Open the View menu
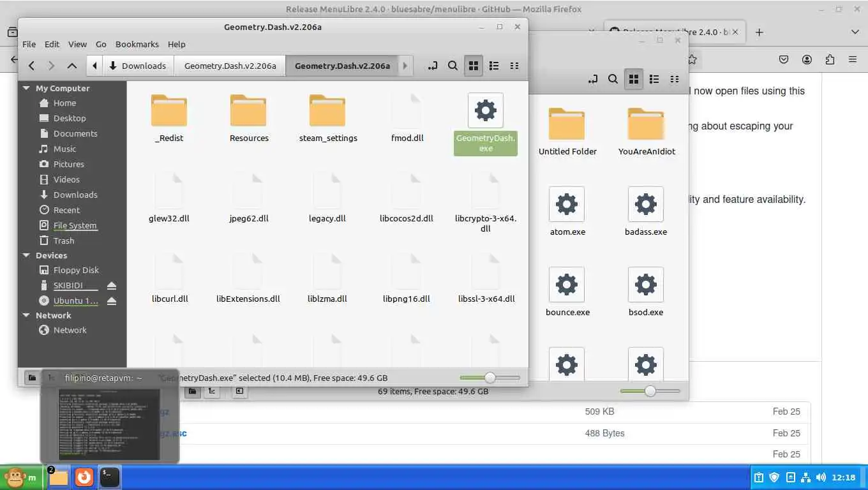Screen dimensions: 868x490 pos(77,44)
